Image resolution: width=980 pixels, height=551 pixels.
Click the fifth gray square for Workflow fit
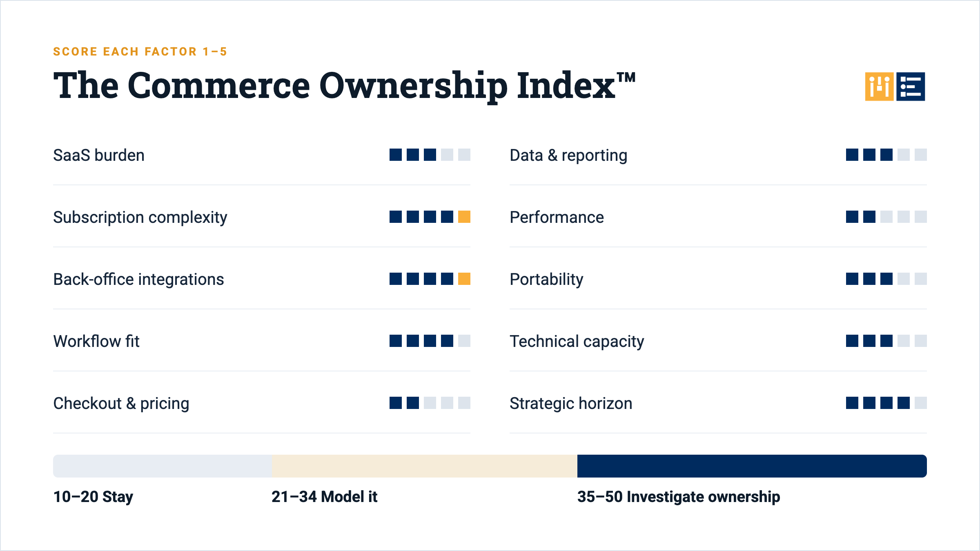tap(464, 341)
